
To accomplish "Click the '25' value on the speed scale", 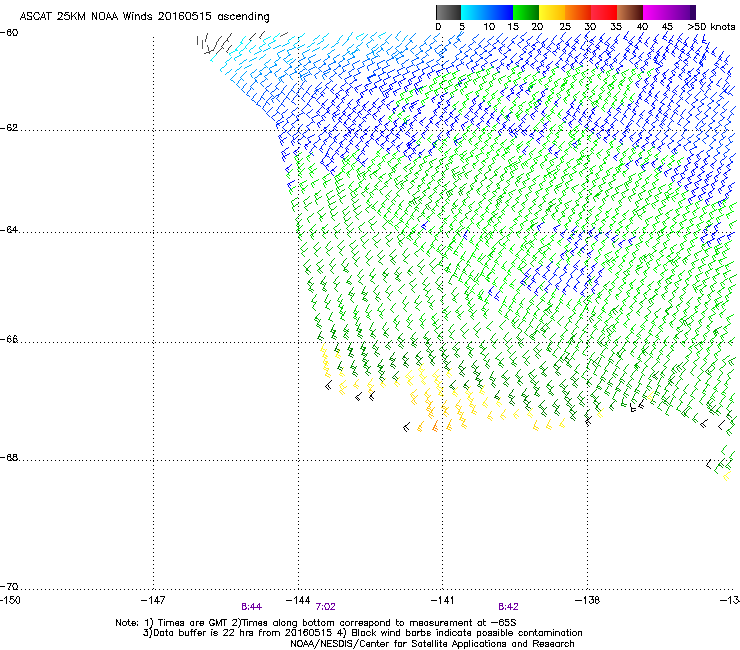I will coord(565,27).
